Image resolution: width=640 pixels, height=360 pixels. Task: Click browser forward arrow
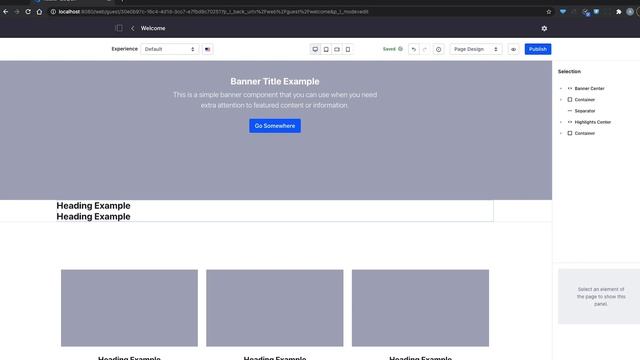[17, 12]
